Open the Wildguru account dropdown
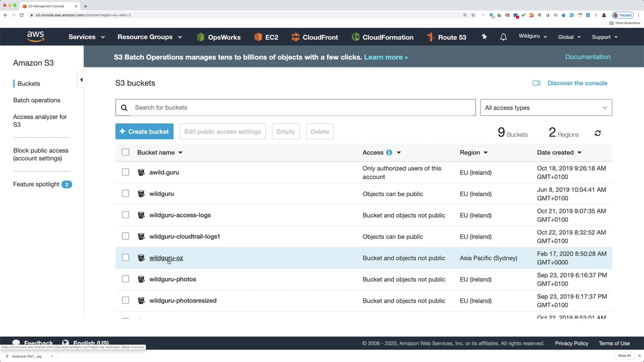 (x=533, y=37)
